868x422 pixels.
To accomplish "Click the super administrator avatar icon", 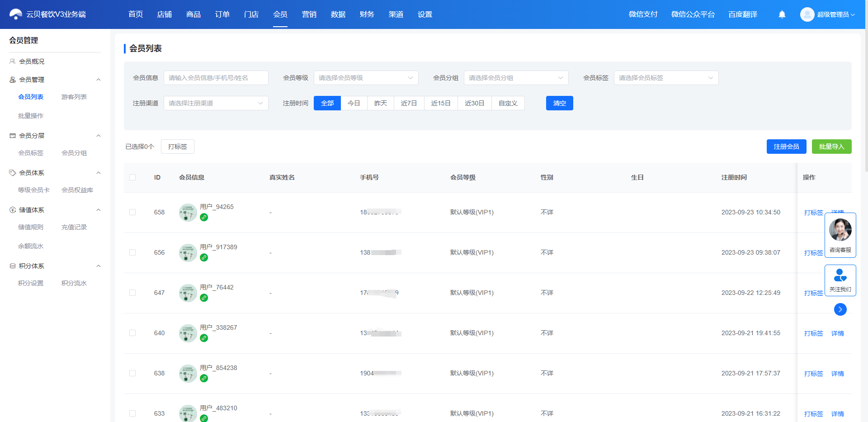I will [807, 14].
